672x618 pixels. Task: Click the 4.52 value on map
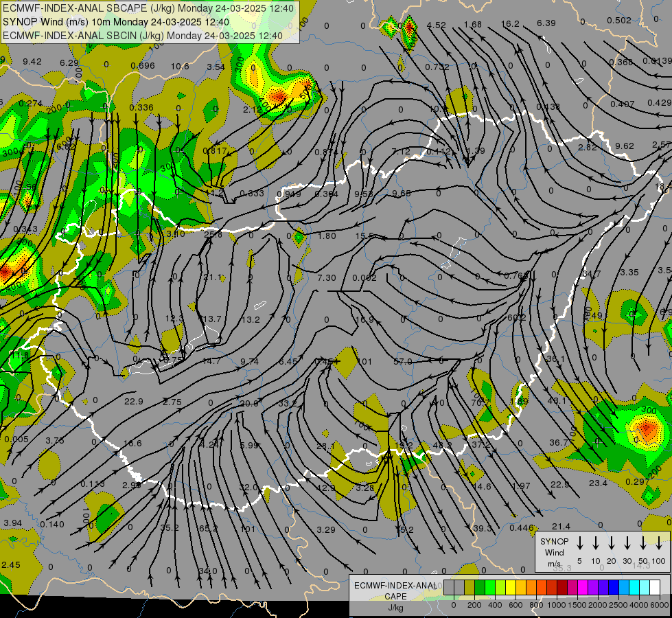click(437, 25)
